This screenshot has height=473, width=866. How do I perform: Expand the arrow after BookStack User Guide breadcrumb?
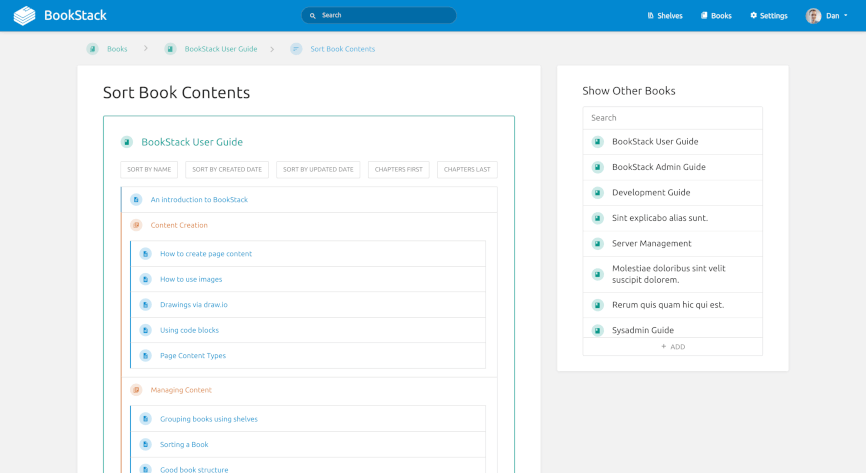pos(272,49)
